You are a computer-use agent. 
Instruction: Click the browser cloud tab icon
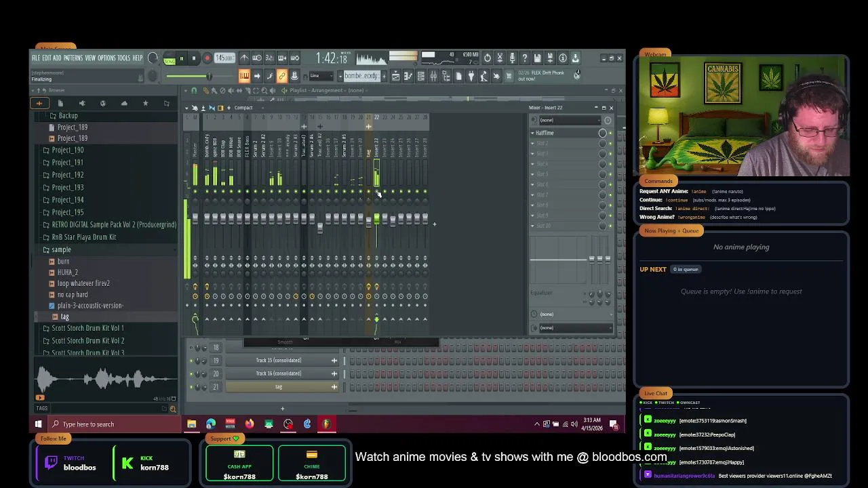coord(124,103)
